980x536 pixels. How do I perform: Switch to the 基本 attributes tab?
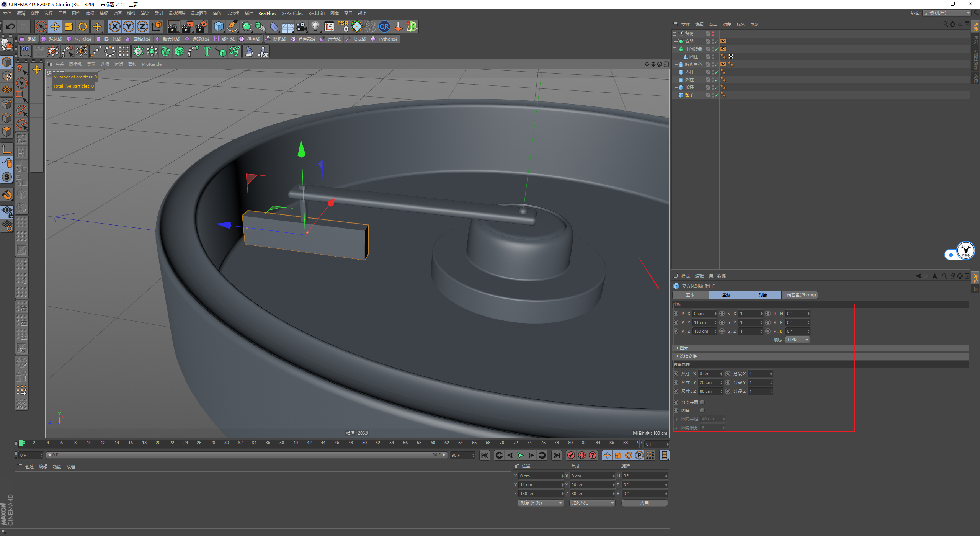click(x=690, y=295)
